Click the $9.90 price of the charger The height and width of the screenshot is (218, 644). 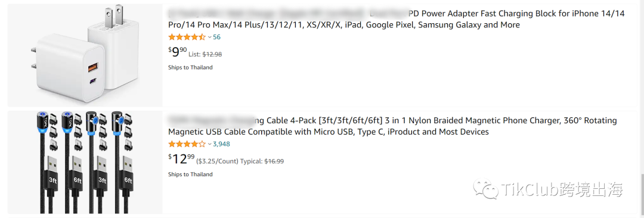pos(178,52)
